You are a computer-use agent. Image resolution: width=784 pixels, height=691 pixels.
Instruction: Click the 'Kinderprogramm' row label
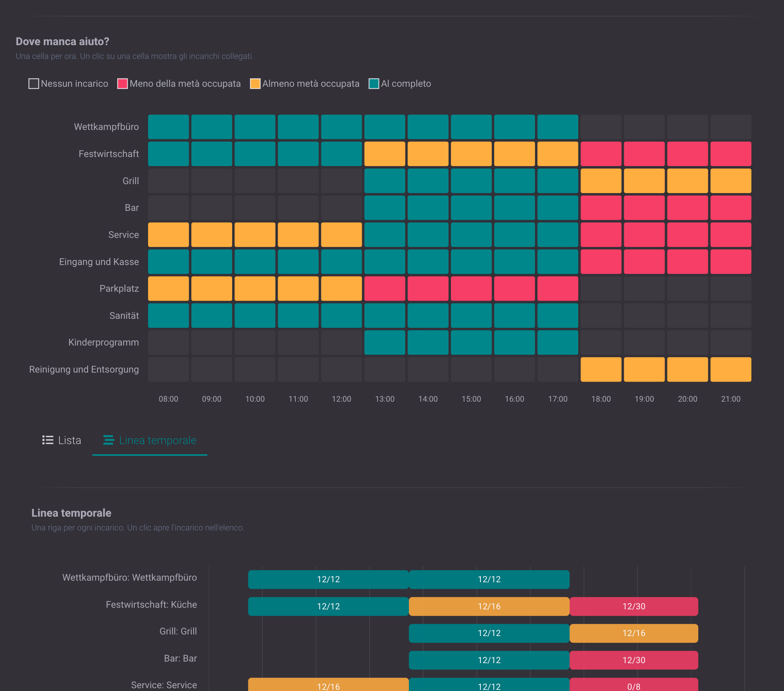104,342
